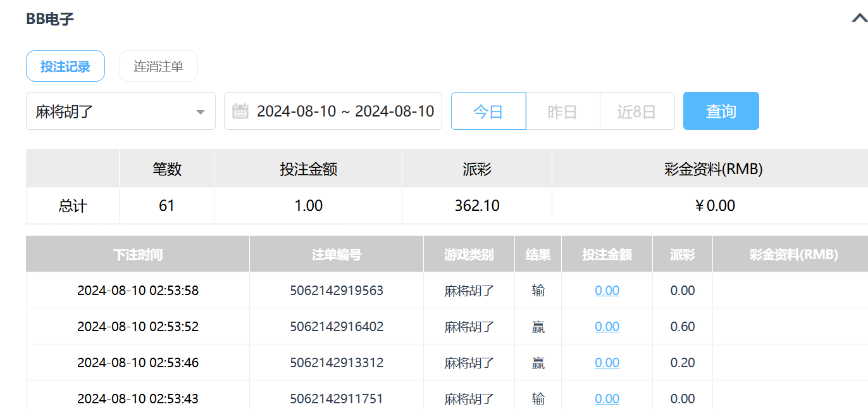Click the 注单编号 column header
This screenshot has width=868, height=409.
(337, 255)
